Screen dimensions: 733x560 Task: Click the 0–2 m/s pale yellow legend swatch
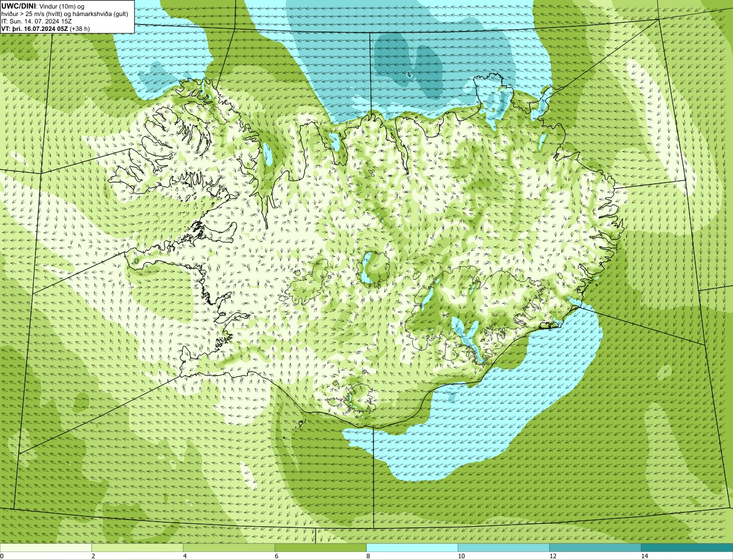coord(46,547)
